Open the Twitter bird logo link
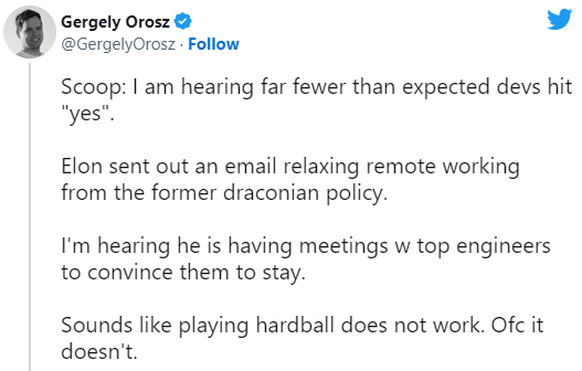This screenshot has width=582, height=371. [x=559, y=19]
